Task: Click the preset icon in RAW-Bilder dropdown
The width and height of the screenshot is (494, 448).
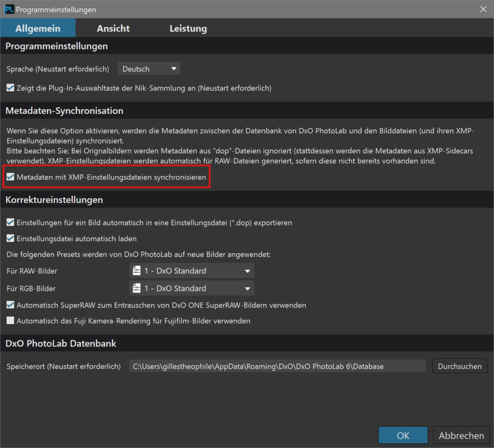Action: coord(137,271)
